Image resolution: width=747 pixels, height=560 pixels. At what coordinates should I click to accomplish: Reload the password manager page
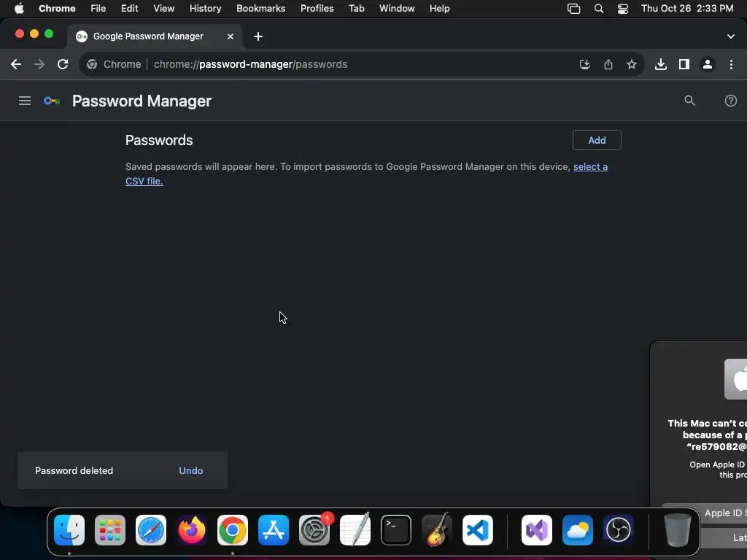click(63, 64)
